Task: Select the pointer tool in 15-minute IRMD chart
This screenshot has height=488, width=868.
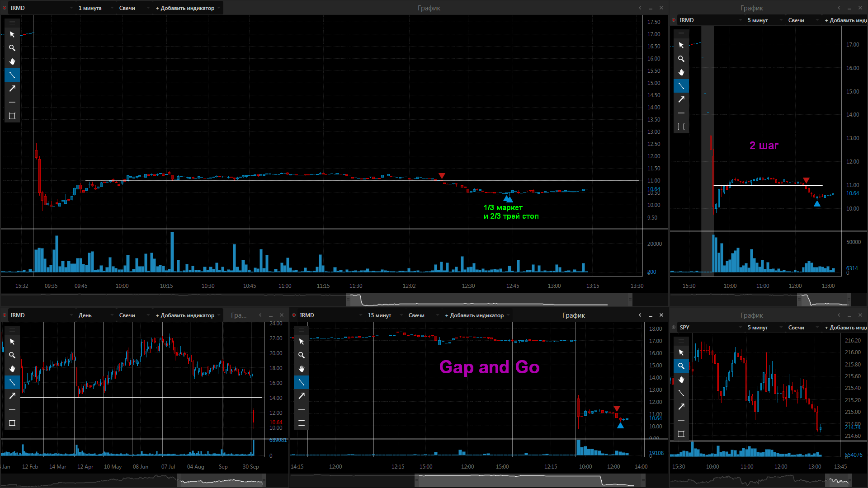Action: click(302, 342)
